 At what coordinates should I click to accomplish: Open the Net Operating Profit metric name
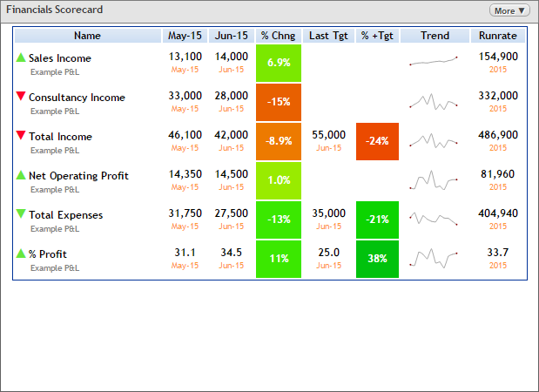(x=78, y=176)
